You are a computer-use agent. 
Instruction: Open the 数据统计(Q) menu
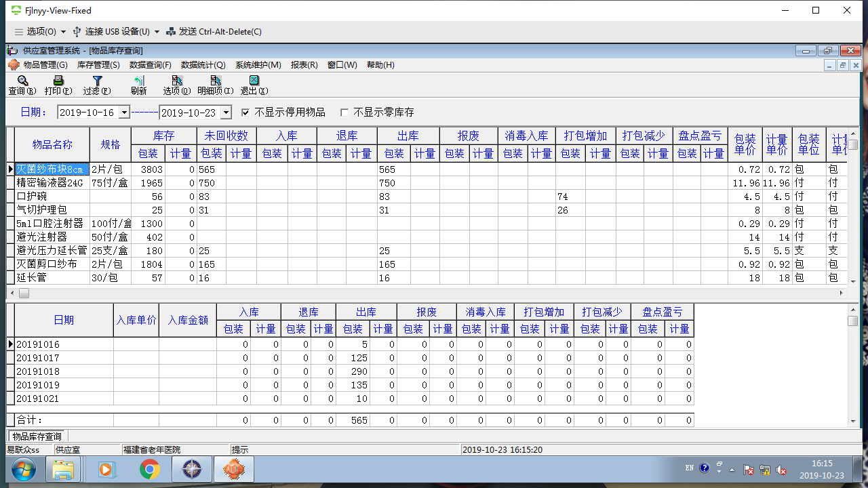point(203,65)
